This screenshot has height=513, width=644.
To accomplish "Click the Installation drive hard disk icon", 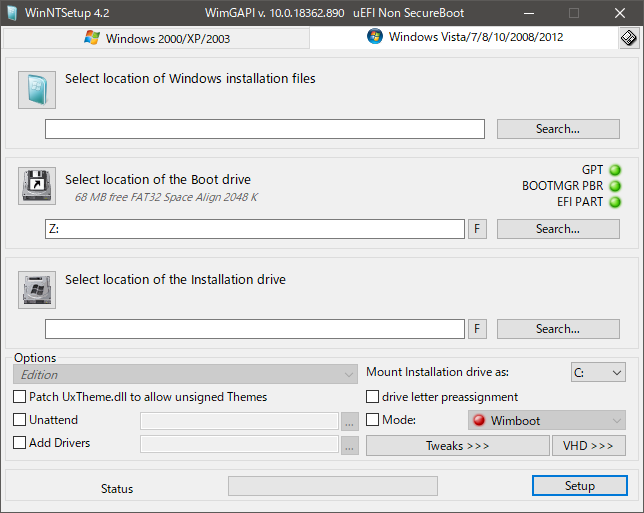I will click(x=37, y=290).
